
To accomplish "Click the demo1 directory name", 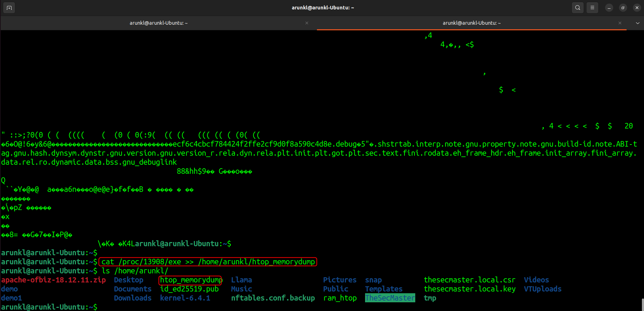I will [12, 298].
